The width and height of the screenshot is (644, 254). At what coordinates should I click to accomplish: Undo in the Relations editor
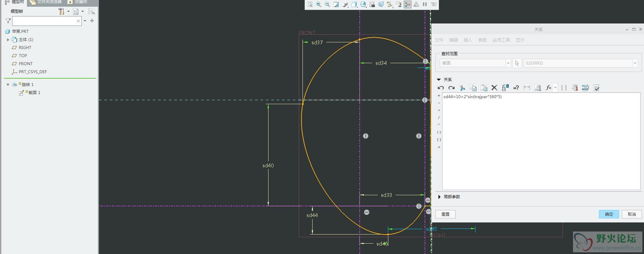point(441,88)
